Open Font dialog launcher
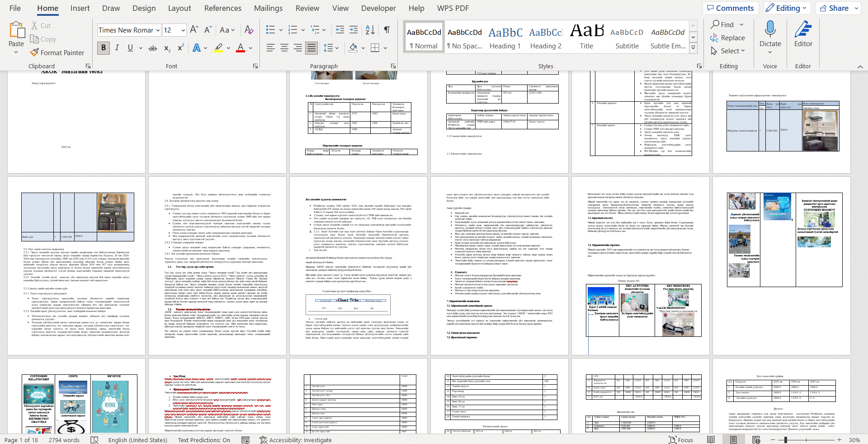868x444 pixels. tap(255, 66)
